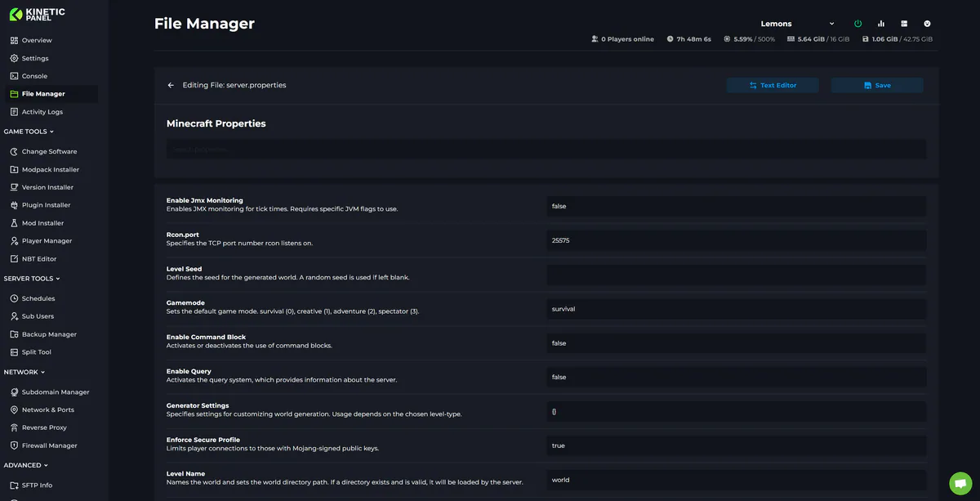This screenshot has width=980, height=501.
Task: Open the Overview page
Action: (37, 40)
